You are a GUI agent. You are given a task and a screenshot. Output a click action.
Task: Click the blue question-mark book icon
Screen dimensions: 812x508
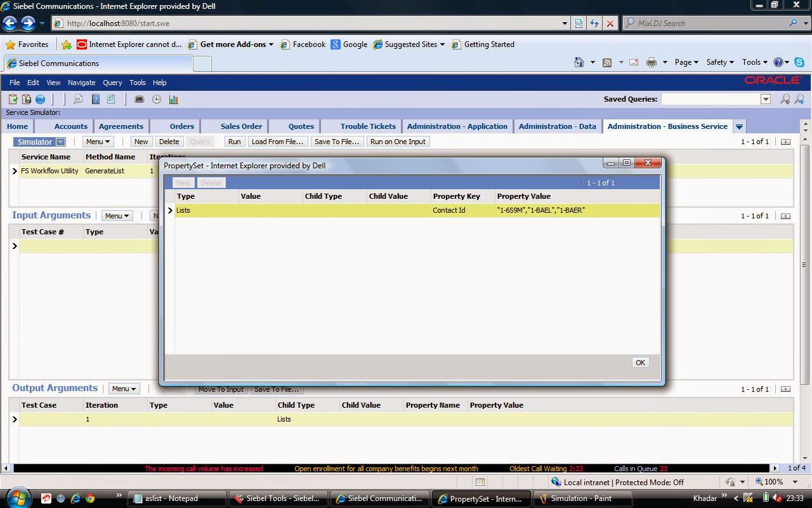click(96, 99)
